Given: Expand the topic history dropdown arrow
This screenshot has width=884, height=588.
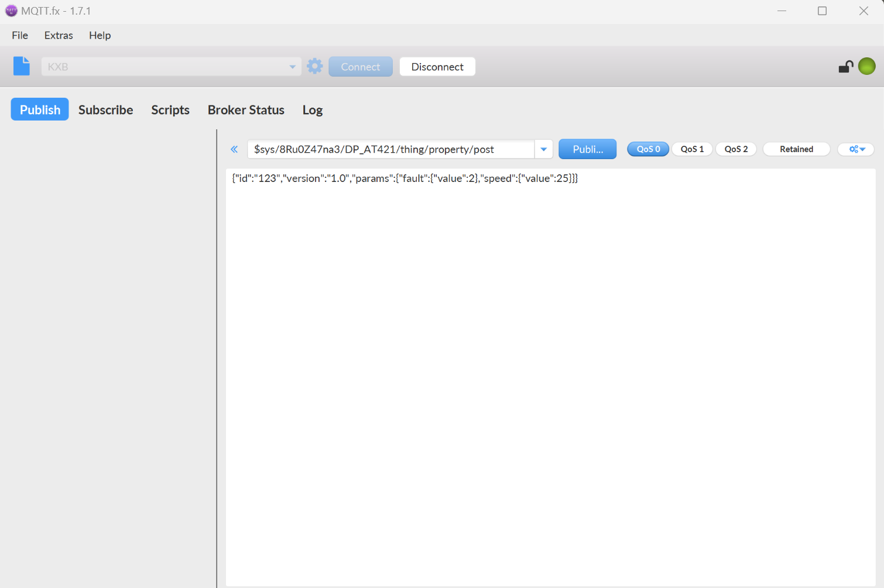Looking at the screenshot, I should pyautogui.click(x=544, y=149).
